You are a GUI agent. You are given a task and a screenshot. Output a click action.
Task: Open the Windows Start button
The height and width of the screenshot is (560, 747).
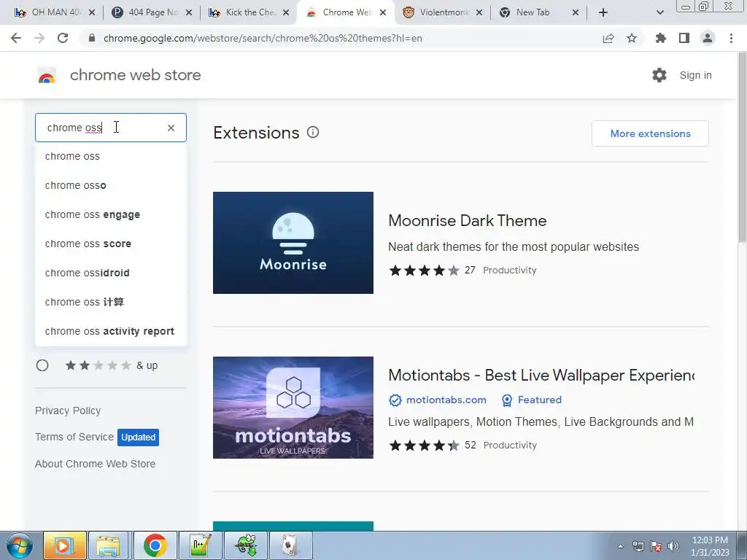point(18,545)
